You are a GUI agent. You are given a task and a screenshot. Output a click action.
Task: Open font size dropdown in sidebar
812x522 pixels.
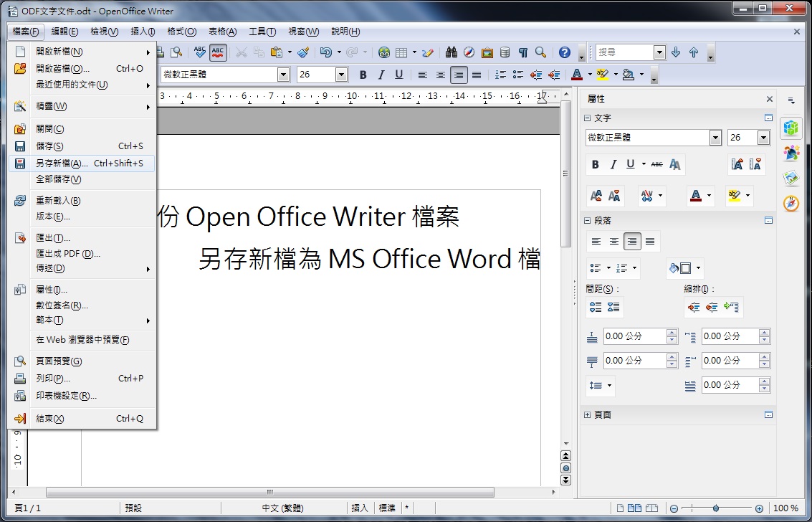pyautogui.click(x=763, y=138)
